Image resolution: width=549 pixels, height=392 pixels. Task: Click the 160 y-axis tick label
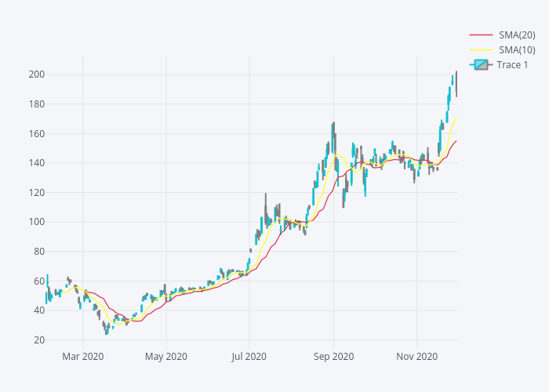point(37,134)
